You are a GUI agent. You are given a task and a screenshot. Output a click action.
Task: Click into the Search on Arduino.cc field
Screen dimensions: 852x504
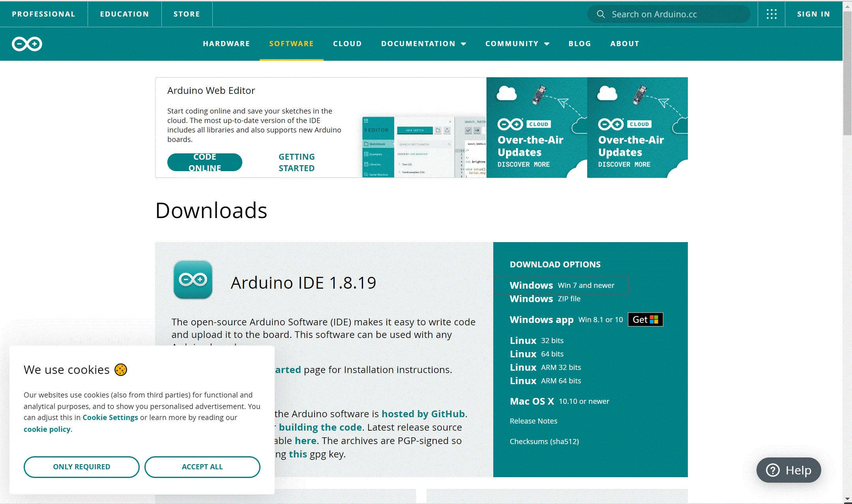(671, 14)
